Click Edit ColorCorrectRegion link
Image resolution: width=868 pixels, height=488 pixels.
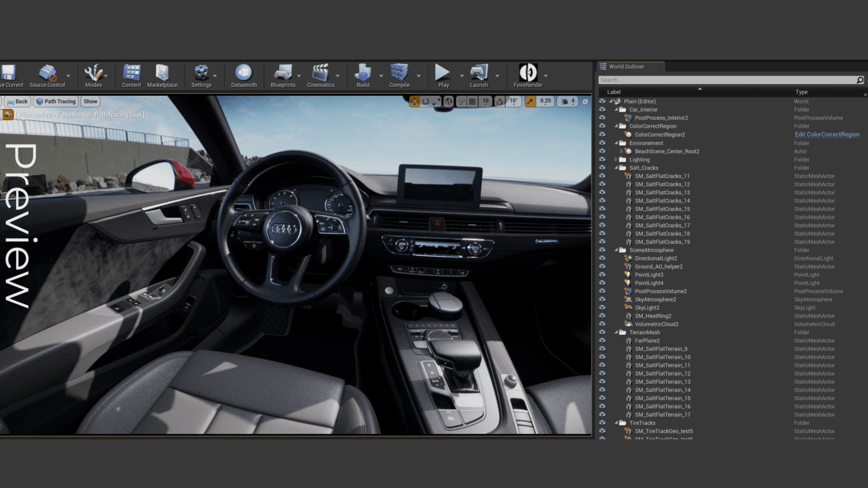(827, 134)
